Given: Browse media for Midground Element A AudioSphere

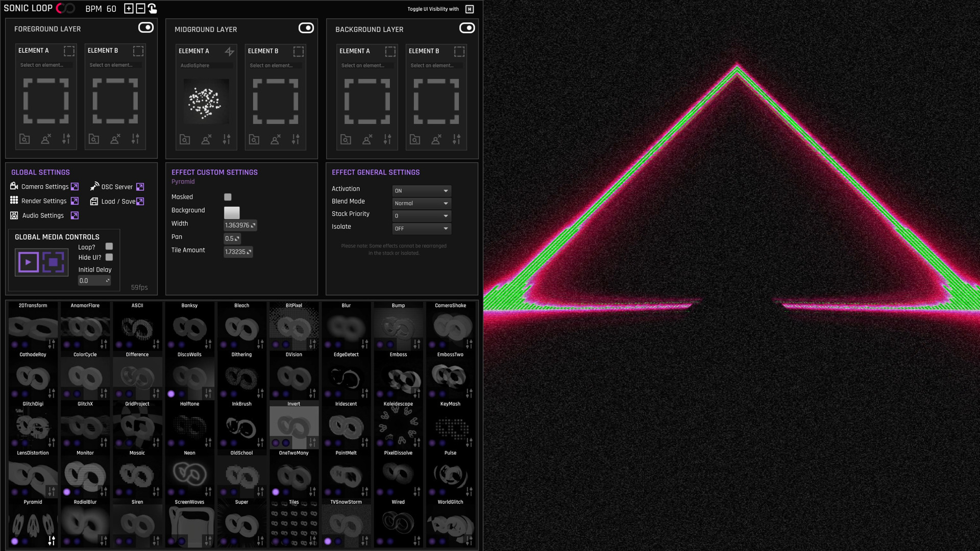Looking at the screenshot, I should click(x=185, y=139).
